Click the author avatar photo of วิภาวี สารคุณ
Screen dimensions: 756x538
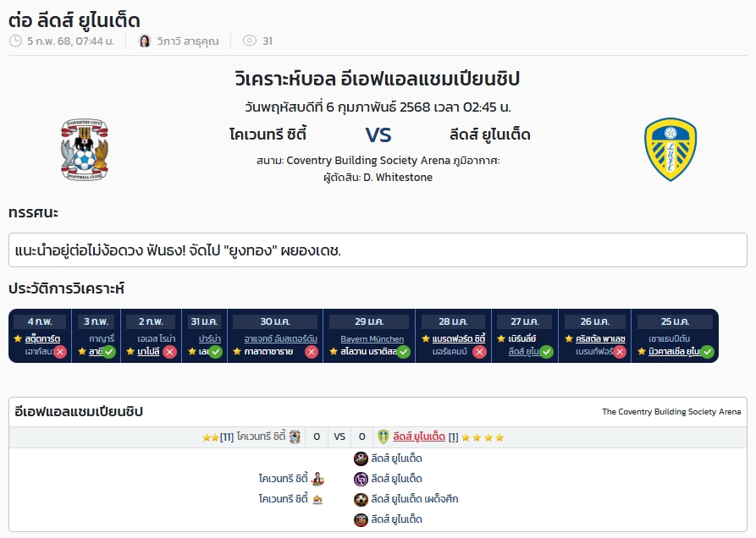pos(144,41)
